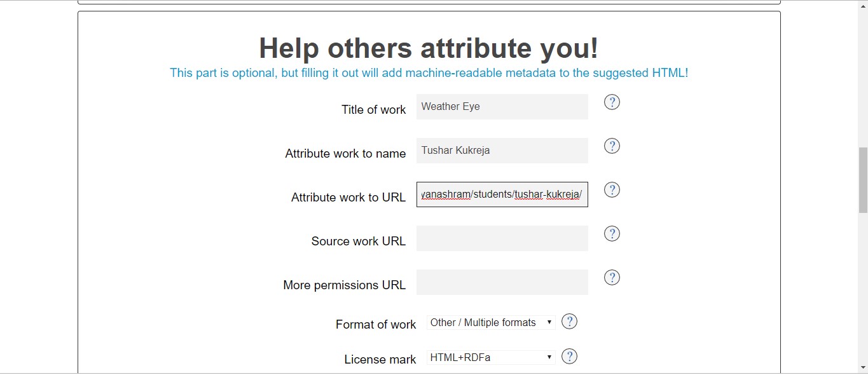Image resolution: width=868 pixels, height=375 pixels.
Task: Click the Title of work field
Action: 502,107
